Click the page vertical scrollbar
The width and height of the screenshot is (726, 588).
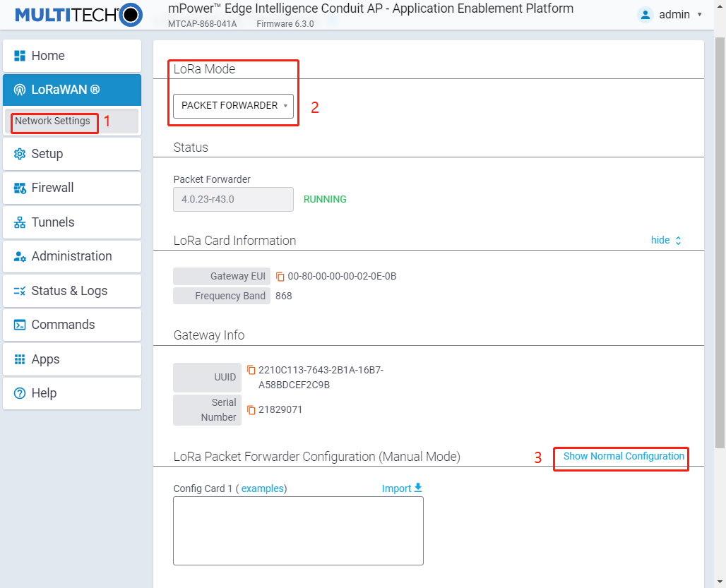(720, 242)
